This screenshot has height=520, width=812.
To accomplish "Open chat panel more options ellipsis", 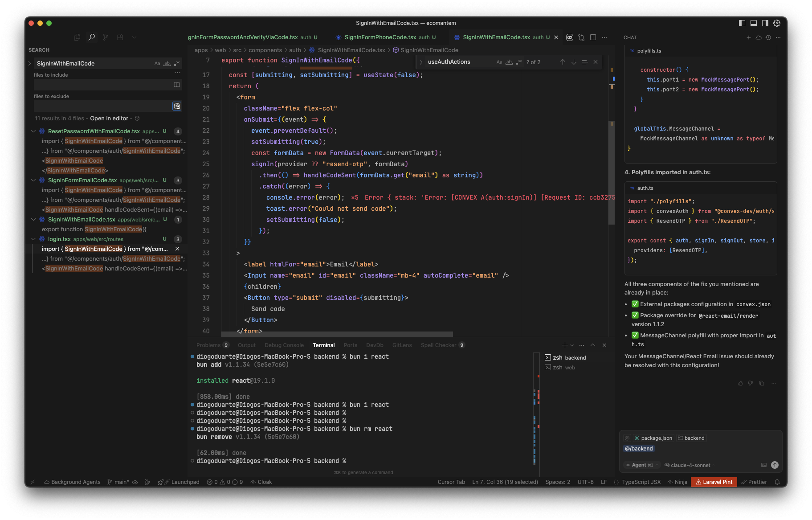I will tap(778, 37).
